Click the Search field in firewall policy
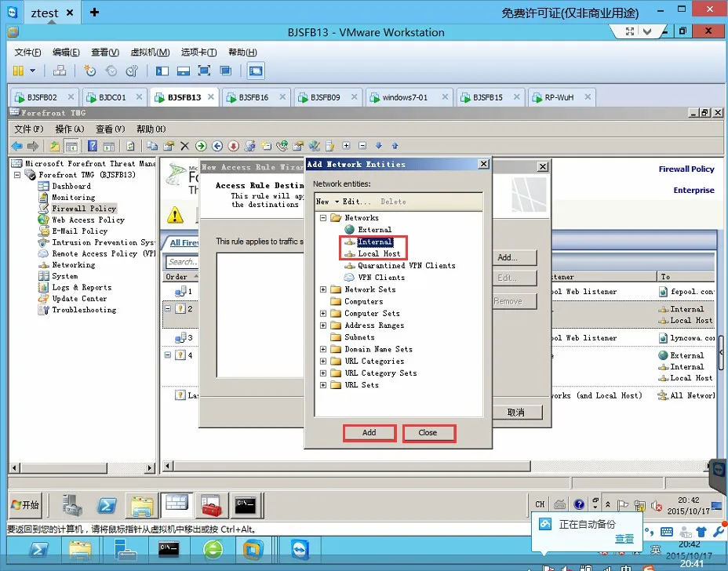This screenshot has height=571, width=728. tap(183, 262)
